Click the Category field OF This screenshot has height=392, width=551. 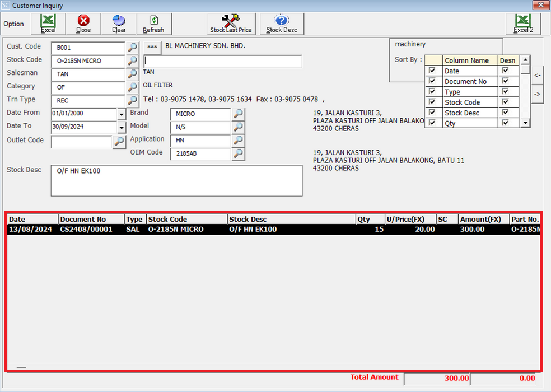[88, 87]
